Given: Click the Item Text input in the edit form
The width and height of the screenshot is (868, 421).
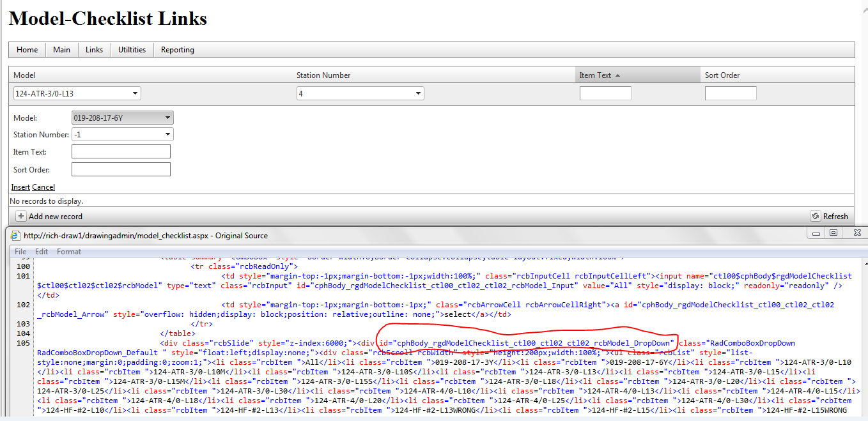Looking at the screenshot, I should [x=121, y=151].
